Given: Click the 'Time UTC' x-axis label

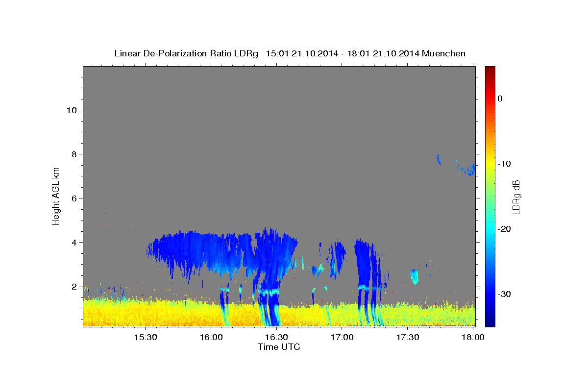Looking at the screenshot, I should pos(279,347).
